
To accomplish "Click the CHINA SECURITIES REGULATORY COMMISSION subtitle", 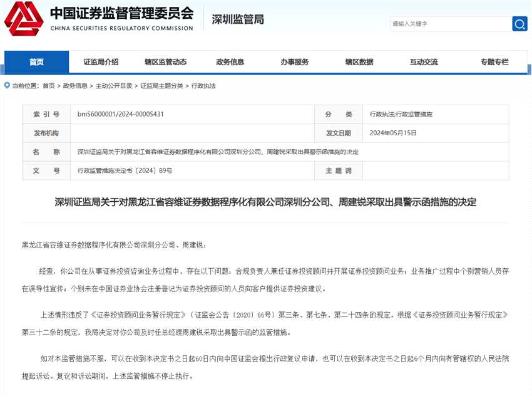I will pos(122,28).
